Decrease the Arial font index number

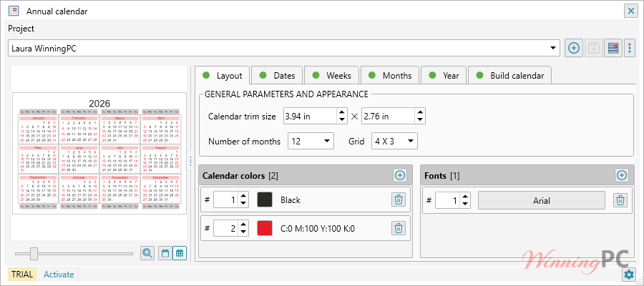click(465, 204)
